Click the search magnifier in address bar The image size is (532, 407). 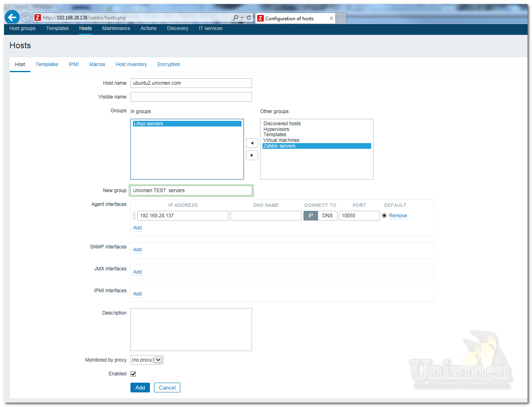click(236, 17)
